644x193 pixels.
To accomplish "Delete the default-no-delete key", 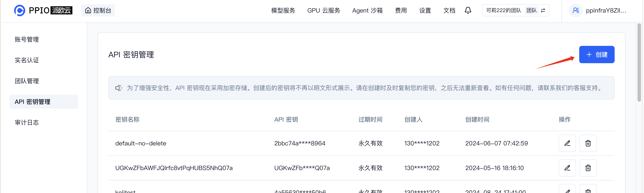I will tap(588, 143).
